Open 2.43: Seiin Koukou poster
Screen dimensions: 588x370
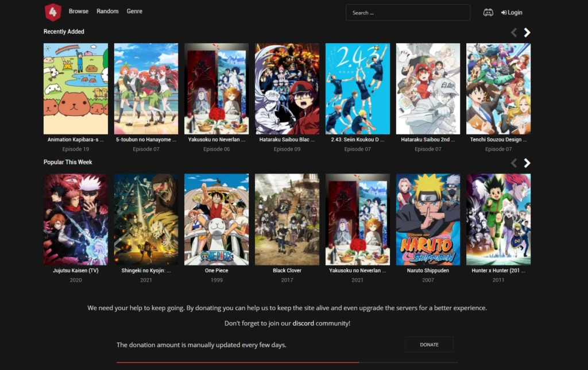pos(357,88)
